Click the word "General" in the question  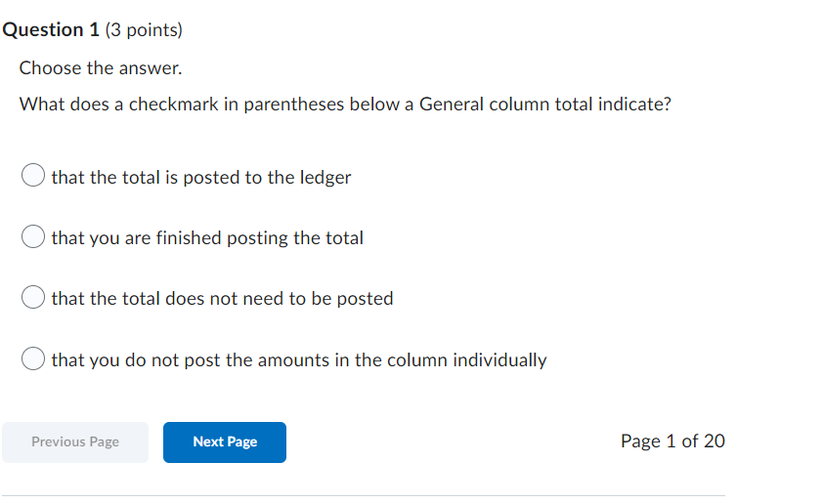click(x=451, y=104)
